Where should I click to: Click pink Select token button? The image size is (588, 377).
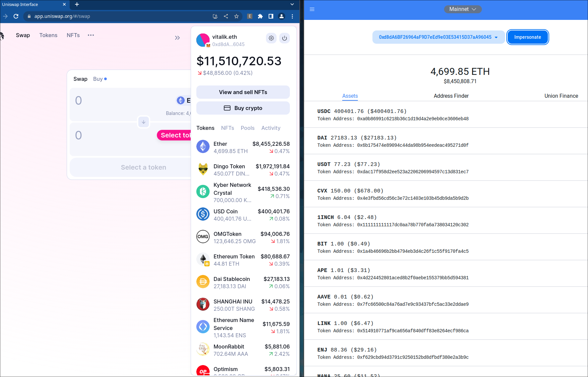pos(174,135)
